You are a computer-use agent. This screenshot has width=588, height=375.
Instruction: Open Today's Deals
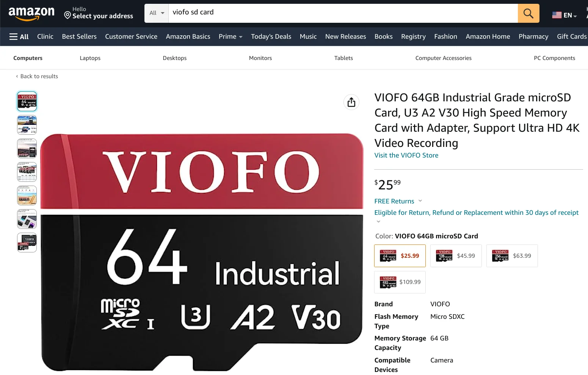(x=271, y=36)
